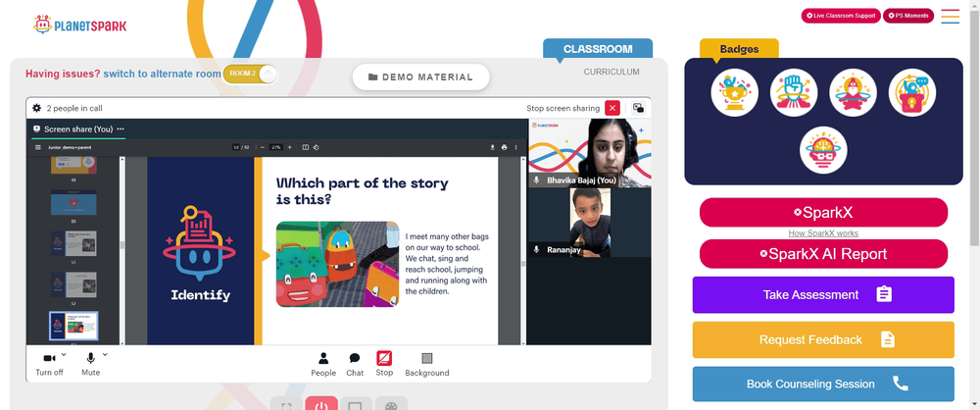The width and height of the screenshot is (980, 410).
Task: Click red power end-class button
Action: click(321, 404)
